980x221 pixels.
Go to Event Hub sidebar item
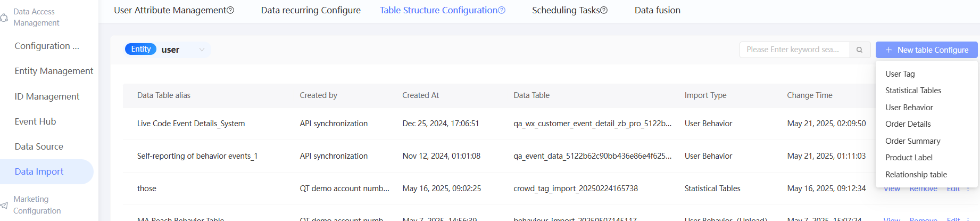click(35, 121)
